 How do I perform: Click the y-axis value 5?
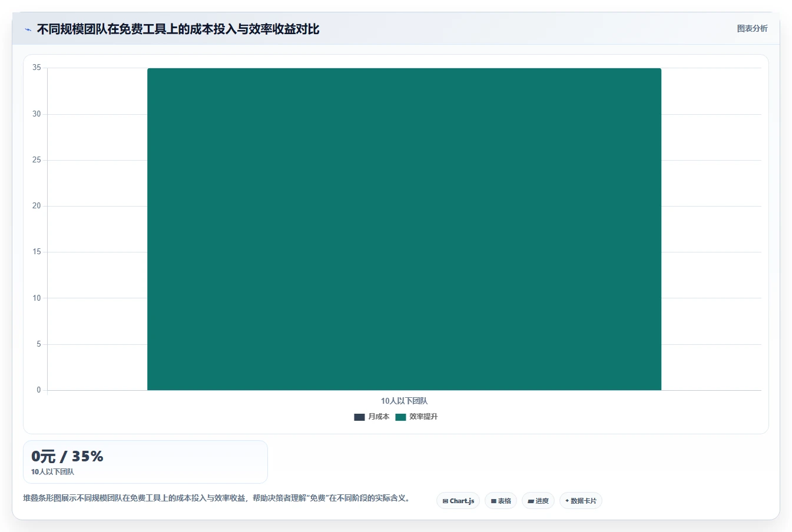click(x=39, y=344)
